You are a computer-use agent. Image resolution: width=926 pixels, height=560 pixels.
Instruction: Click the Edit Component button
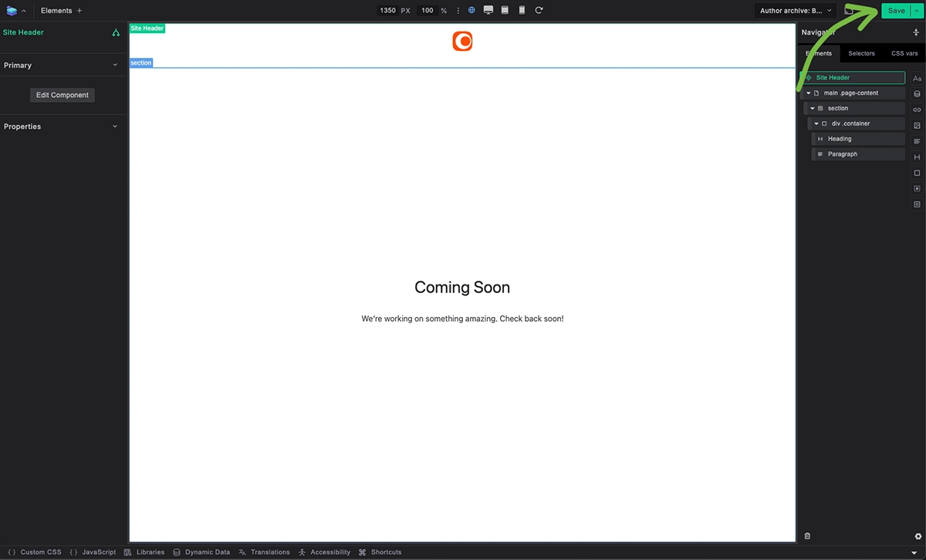63,95
